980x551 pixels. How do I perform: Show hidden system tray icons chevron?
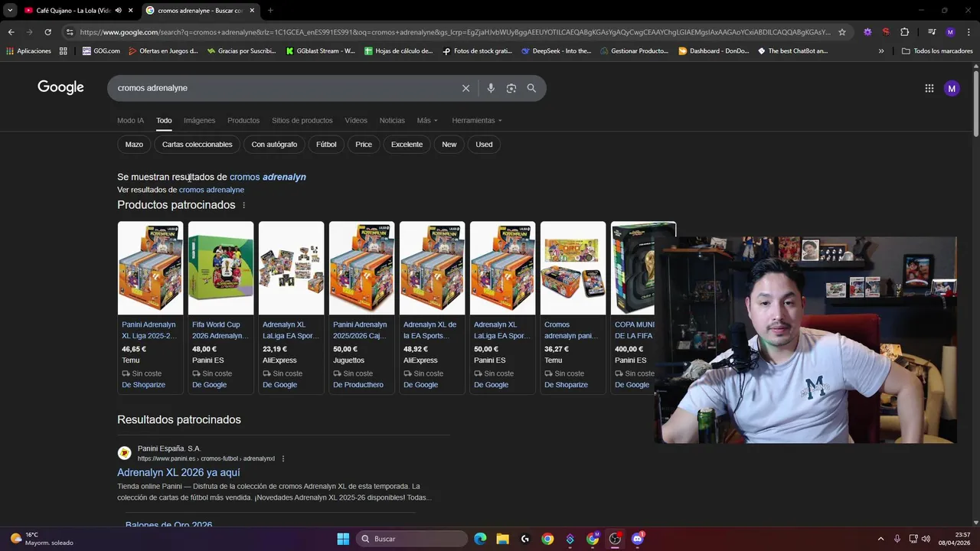coord(880,539)
